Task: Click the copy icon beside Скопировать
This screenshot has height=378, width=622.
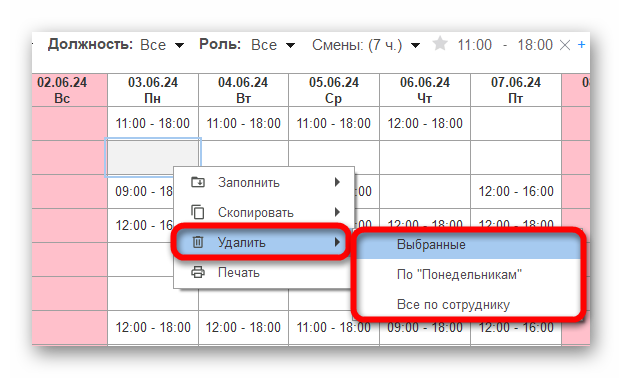Action: tap(198, 212)
